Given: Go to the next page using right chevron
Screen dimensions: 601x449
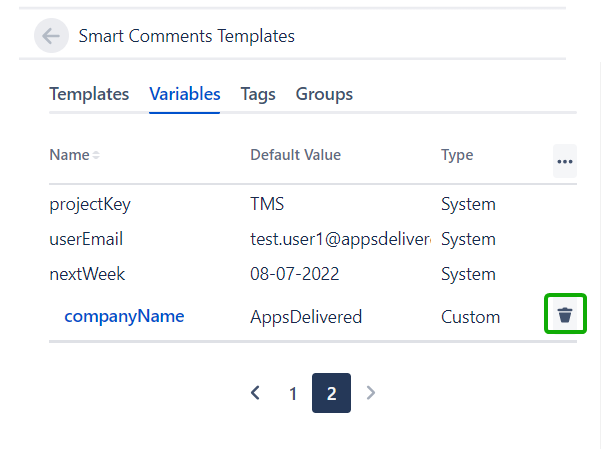Looking at the screenshot, I should 371,393.
